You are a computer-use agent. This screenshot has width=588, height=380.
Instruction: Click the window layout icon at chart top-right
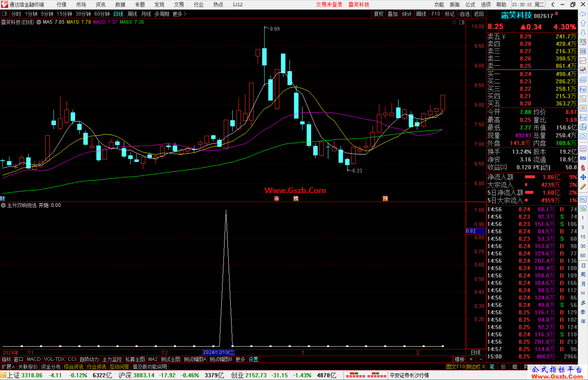coord(462,22)
